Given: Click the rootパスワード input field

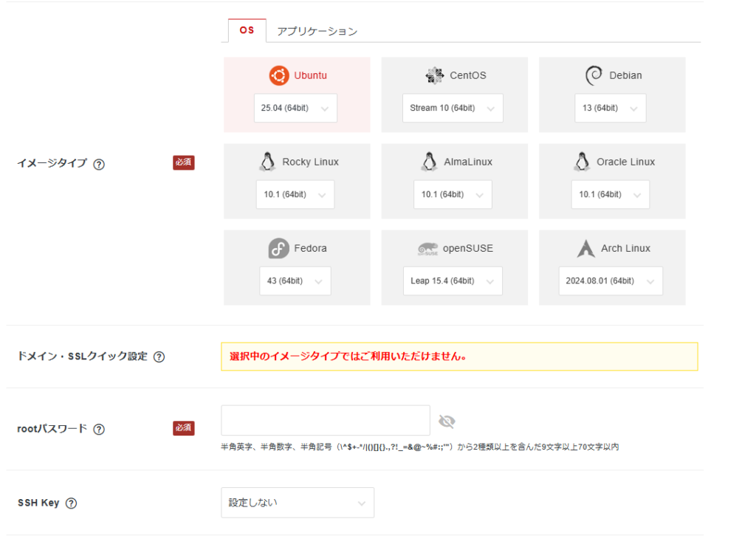Looking at the screenshot, I should pyautogui.click(x=326, y=421).
